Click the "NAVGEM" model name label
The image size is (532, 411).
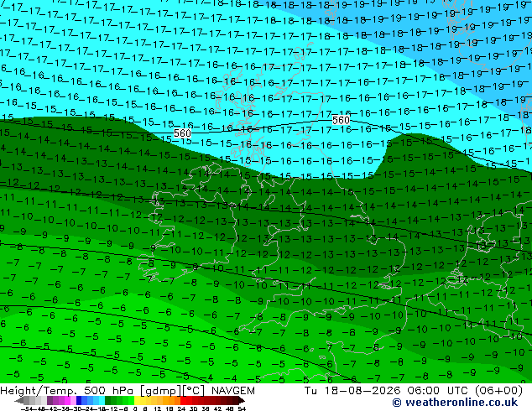(x=232, y=391)
